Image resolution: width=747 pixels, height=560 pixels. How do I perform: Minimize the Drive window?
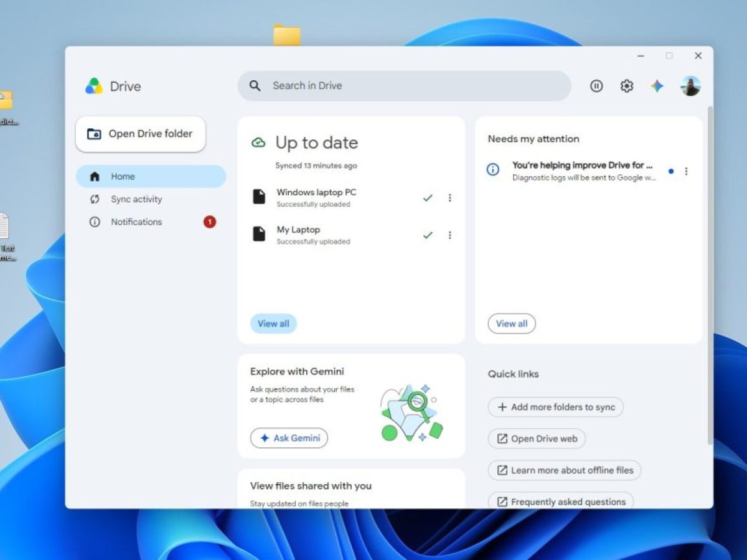point(641,56)
